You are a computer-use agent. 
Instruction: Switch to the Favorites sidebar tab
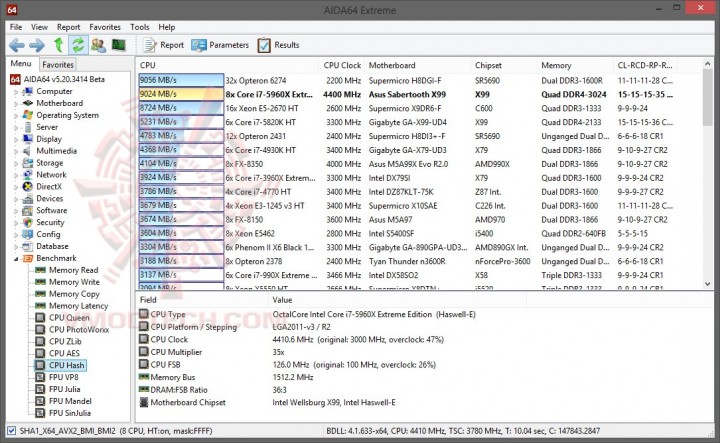pos(58,65)
